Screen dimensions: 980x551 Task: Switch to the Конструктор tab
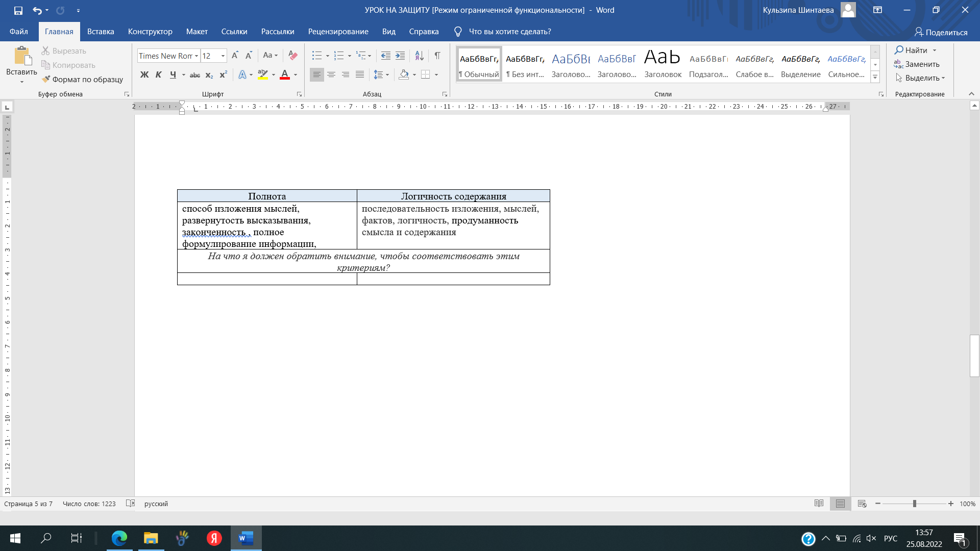click(150, 32)
